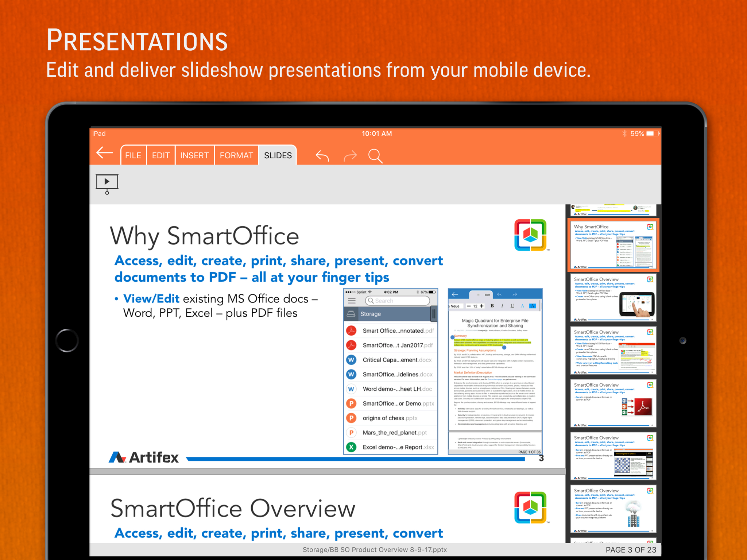Open the Overview thumbnail with the chess board
The image size is (747, 560).
[x=613, y=456]
